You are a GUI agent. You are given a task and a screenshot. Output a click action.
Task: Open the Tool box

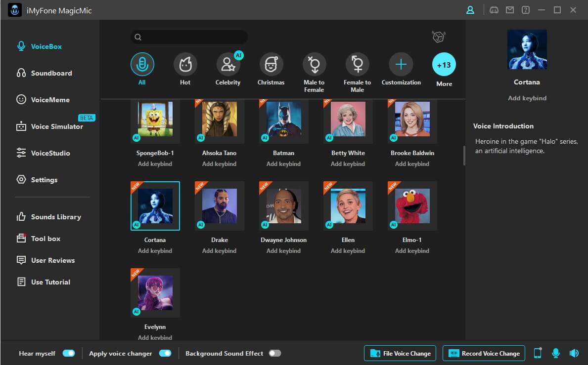point(38,239)
